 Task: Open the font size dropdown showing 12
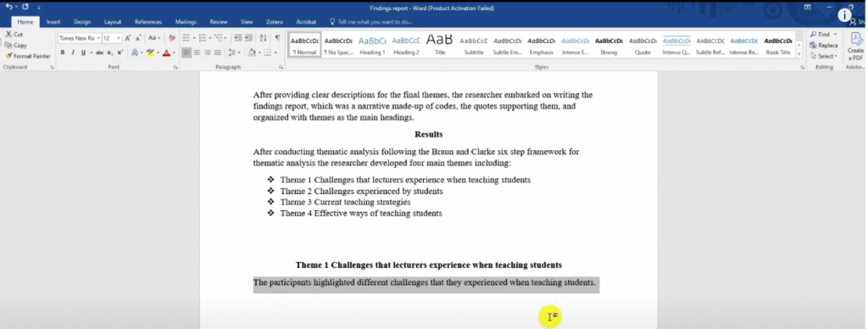click(119, 38)
